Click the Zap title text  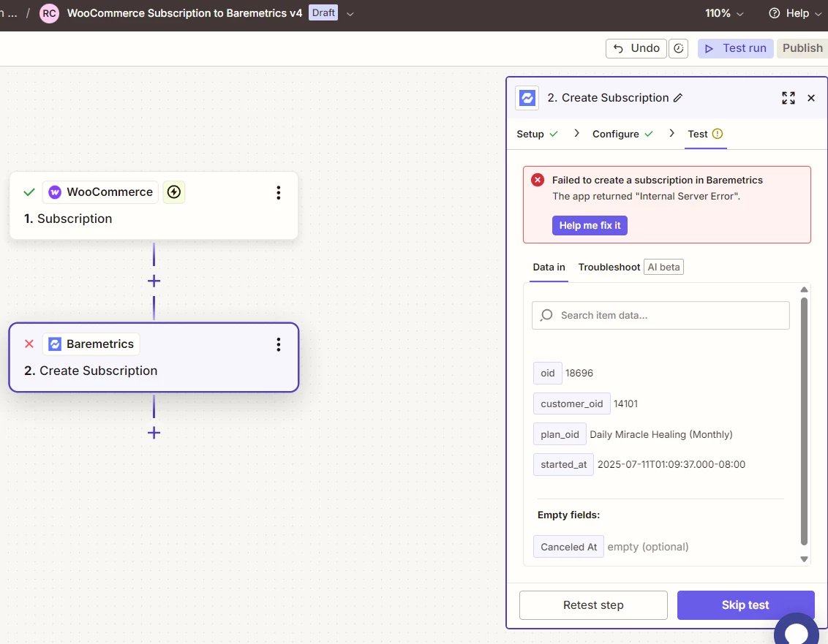point(184,13)
